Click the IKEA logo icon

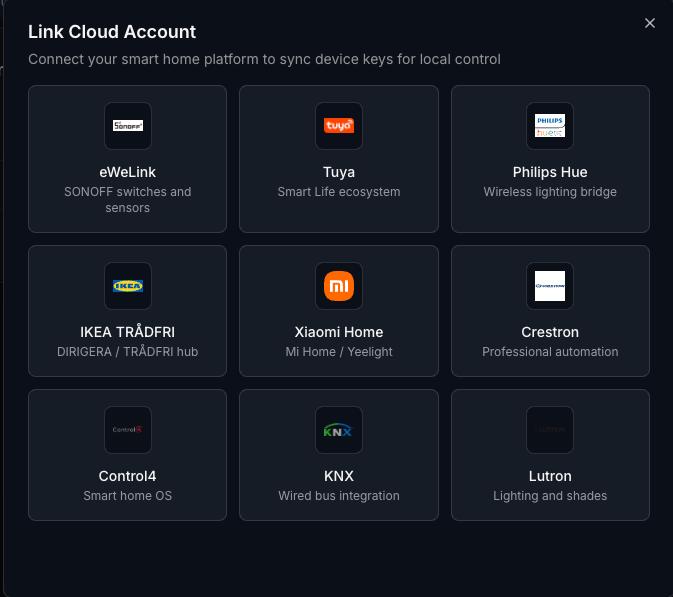(x=127, y=286)
